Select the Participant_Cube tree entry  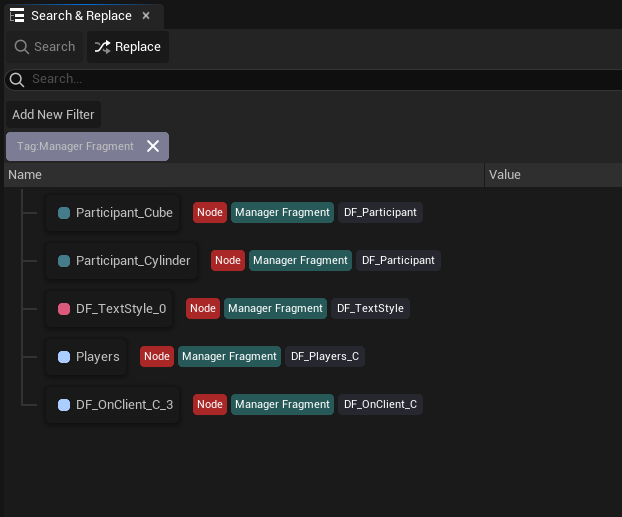tap(124, 212)
